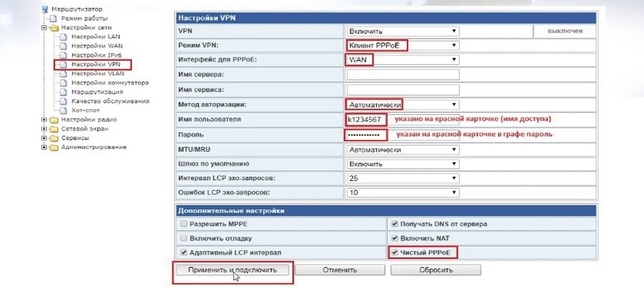Open Настройки коммутатора page
The width and height of the screenshot is (644, 293).
click(110, 83)
